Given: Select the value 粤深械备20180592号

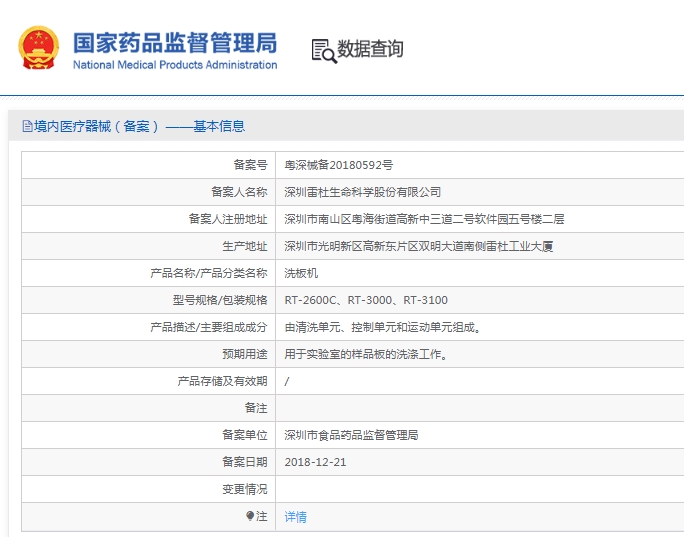Looking at the screenshot, I should 339,165.
